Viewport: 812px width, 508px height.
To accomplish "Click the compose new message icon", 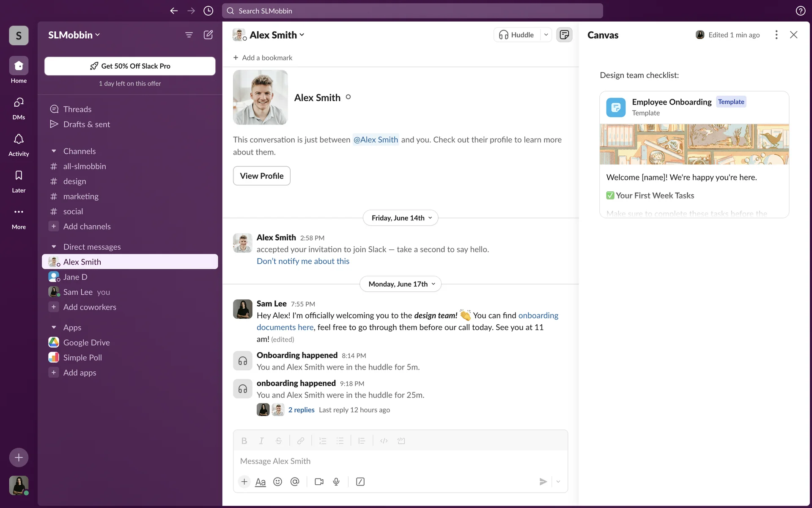I will [208, 35].
